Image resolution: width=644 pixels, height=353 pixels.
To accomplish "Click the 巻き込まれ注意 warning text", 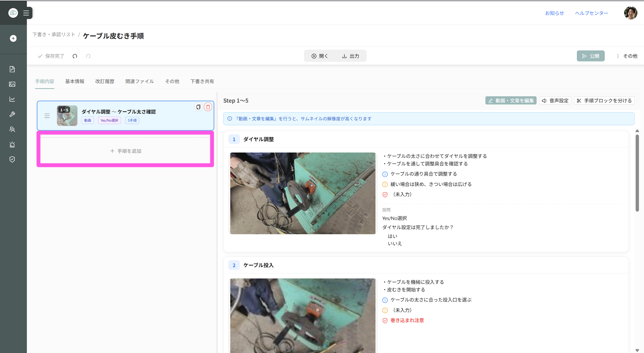I will 407,320.
